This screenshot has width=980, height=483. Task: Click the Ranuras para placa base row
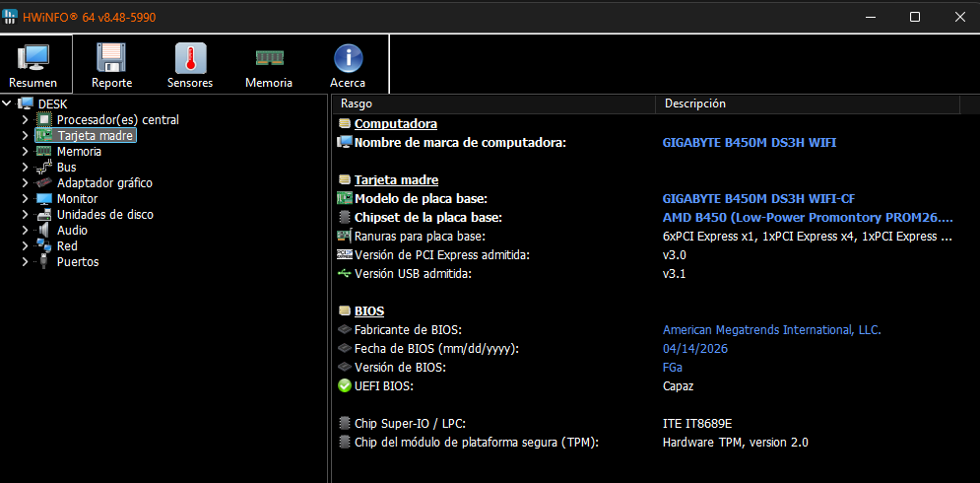[x=645, y=236]
